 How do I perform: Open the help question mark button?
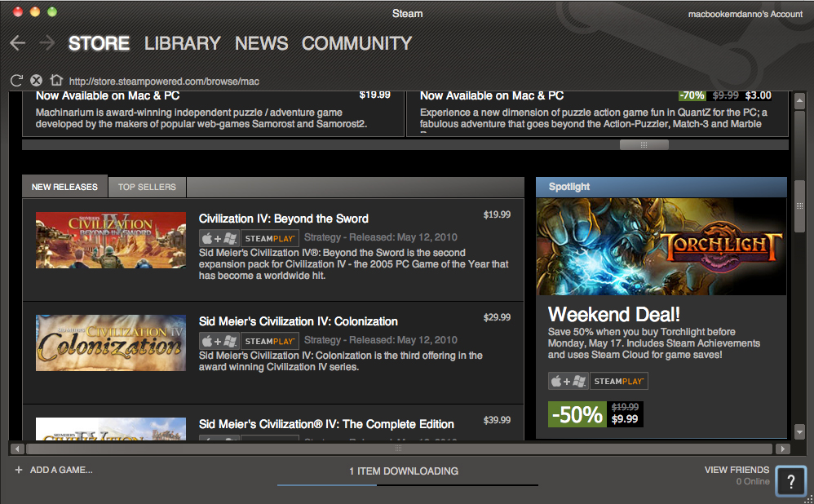[x=790, y=481]
